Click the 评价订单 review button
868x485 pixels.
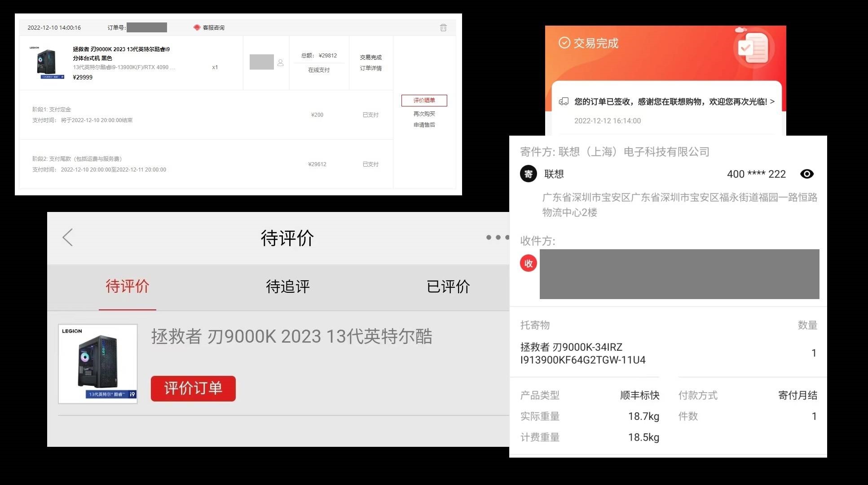click(x=193, y=388)
